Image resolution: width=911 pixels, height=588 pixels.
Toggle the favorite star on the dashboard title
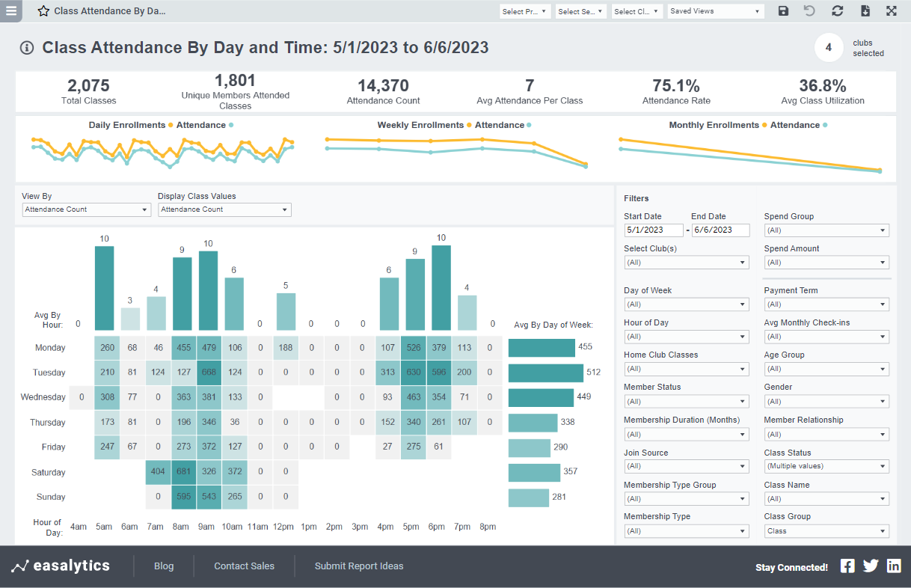43,11
